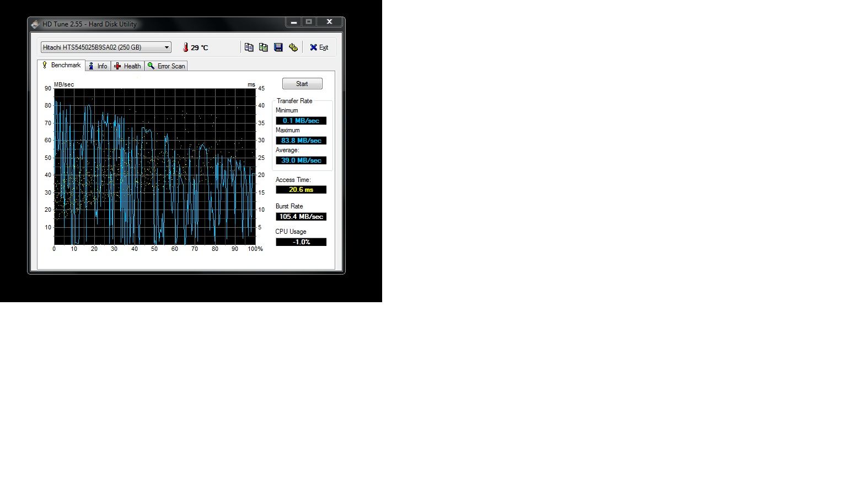This screenshot has width=847, height=504.
Task: Click the Transfer Rate group label
Action: [294, 101]
